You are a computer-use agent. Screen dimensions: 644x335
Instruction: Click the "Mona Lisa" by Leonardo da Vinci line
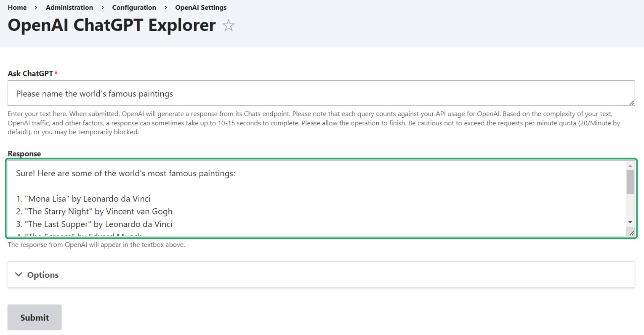pyautogui.click(x=84, y=199)
